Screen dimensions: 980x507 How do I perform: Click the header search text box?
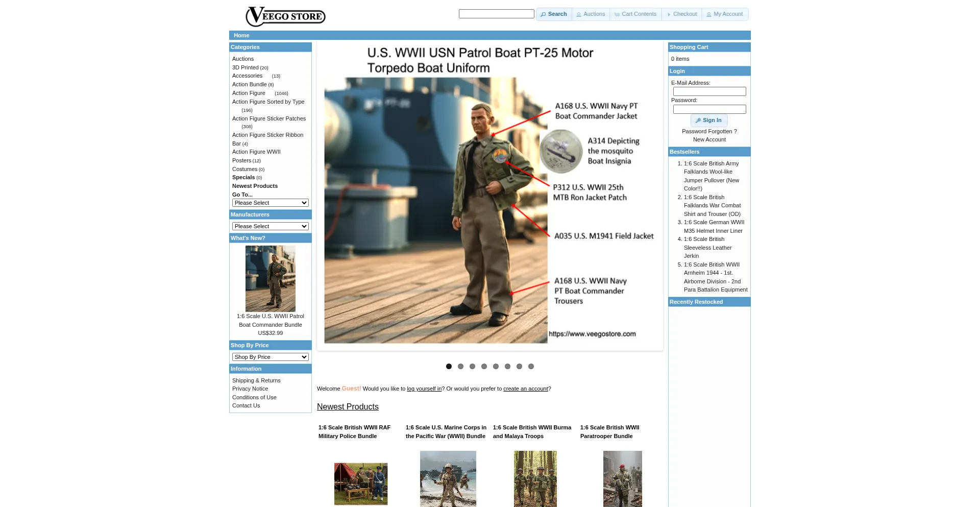496,14
